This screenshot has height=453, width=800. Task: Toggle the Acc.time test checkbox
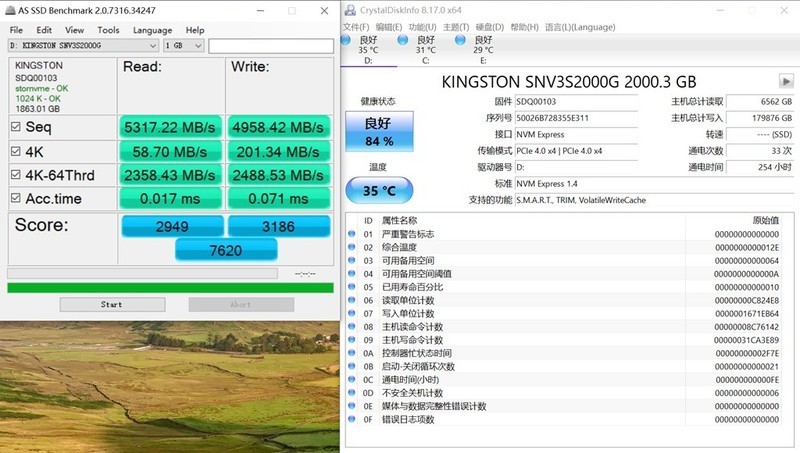pyautogui.click(x=16, y=198)
